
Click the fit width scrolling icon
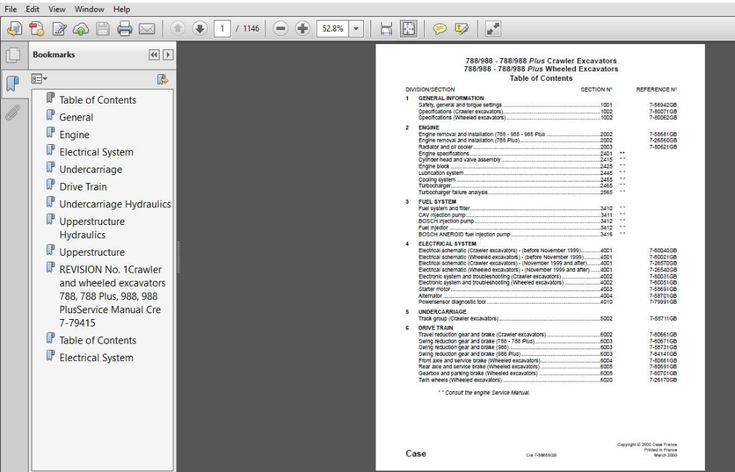386,29
